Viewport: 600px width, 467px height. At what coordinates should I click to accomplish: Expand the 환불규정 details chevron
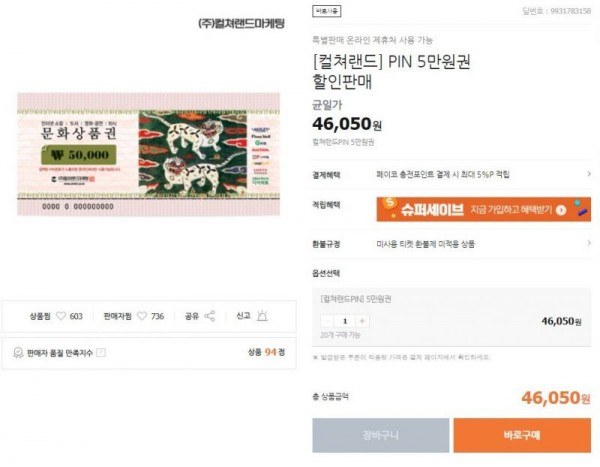point(589,243)
